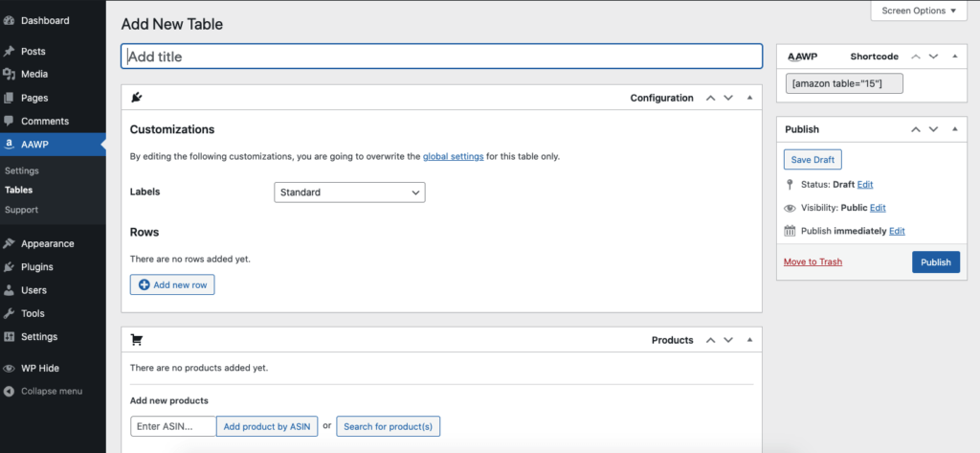
Task: Click the Tools wrench icon
Action: pos(9,313)
